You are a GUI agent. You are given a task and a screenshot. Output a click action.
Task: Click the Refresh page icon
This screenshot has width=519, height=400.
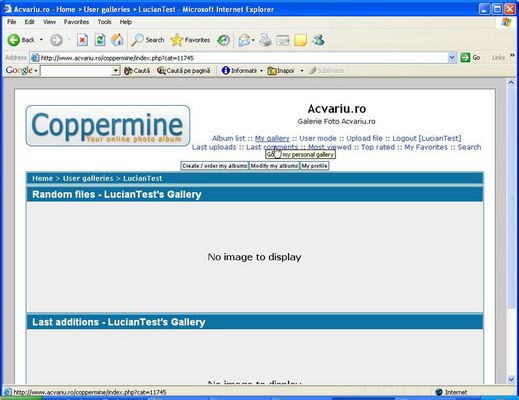pos(100,40)
